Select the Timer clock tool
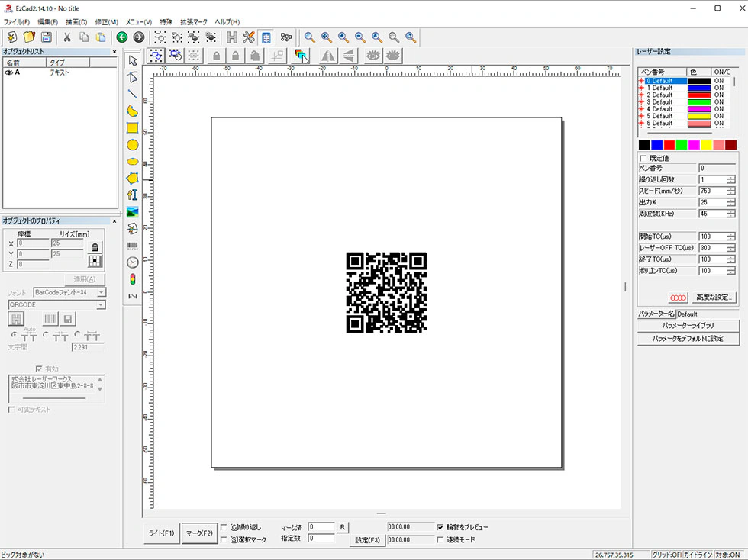This screenshot has height=560, width=748. [133, 262]
